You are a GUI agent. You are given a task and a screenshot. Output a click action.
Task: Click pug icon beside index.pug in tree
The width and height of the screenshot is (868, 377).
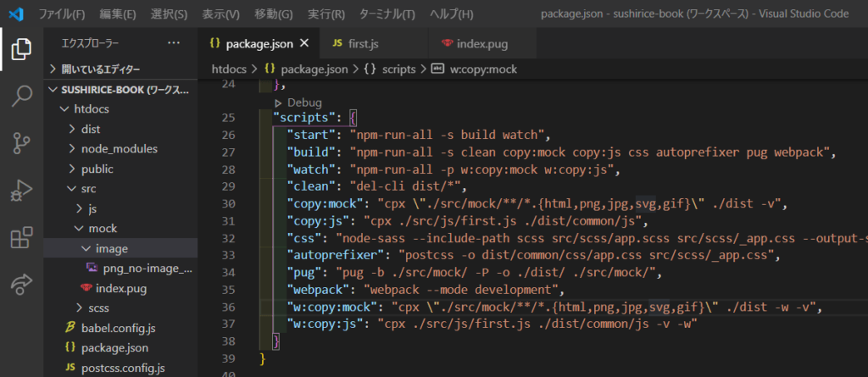coord(86,288)
